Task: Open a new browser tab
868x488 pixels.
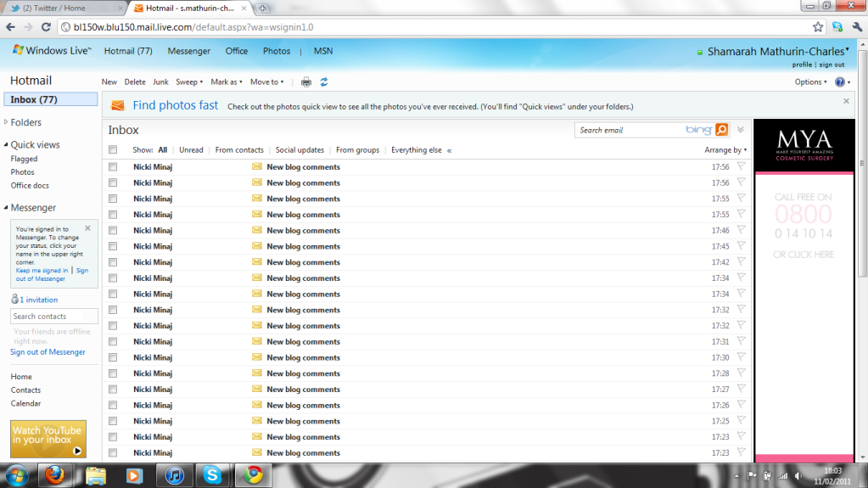Action: tap(262, 8)
